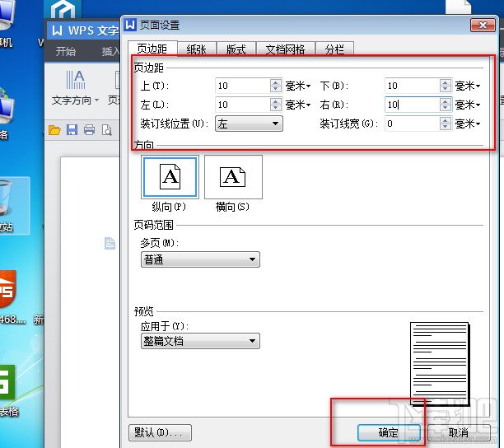504x448 pixels.
Task: Click the save disk icon in WPS toolbar
Action: [x=72, y=130]
